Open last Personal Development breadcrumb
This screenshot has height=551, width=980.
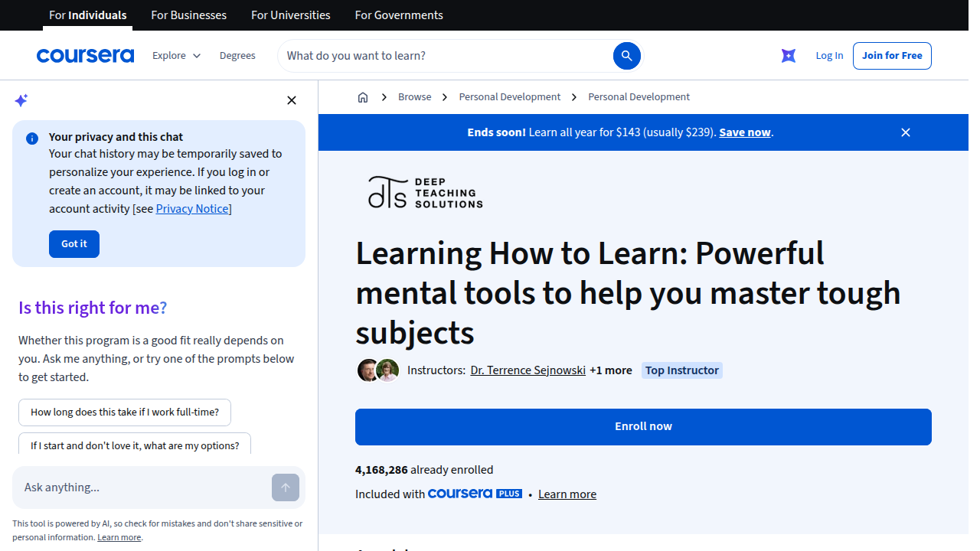click(639, 97)
